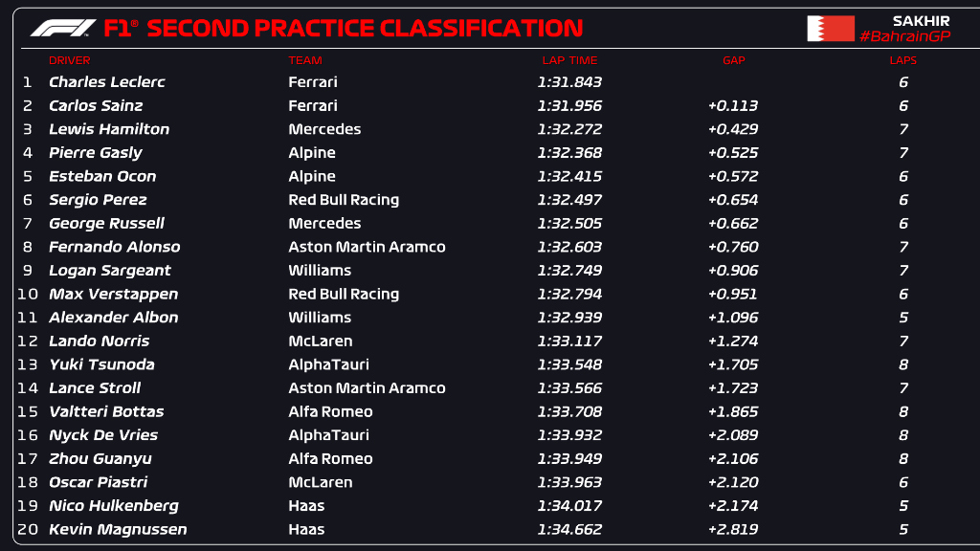Click Kevin Magnussen's lap time 1:34.662
Image resolution: width=980 pixels, height=551 pixels.
click(x=569, y=529)
